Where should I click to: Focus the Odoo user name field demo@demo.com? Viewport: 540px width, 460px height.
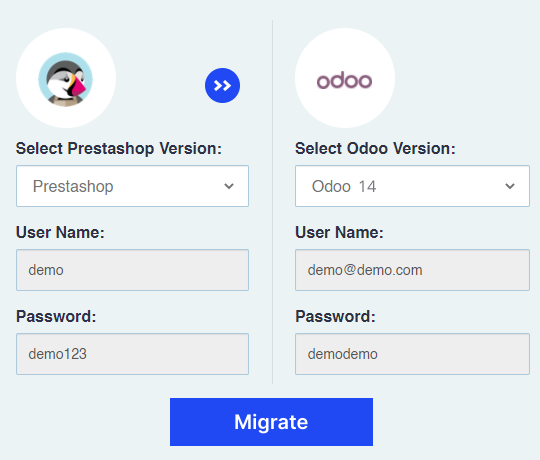412,270
